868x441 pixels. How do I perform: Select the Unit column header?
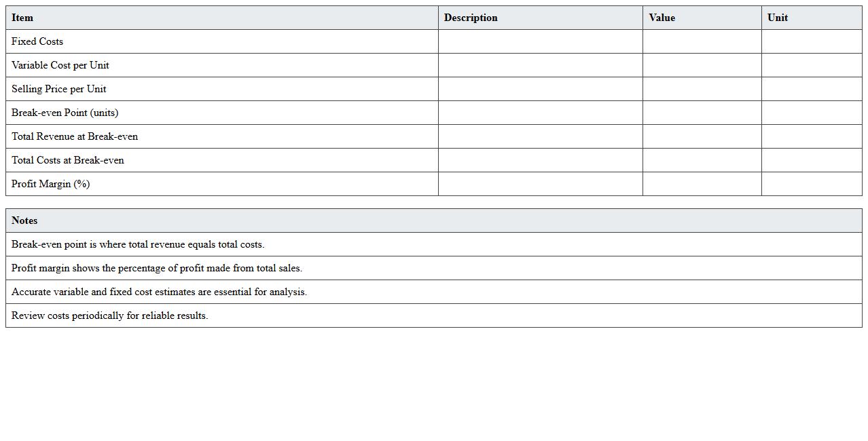click(778, 18)
